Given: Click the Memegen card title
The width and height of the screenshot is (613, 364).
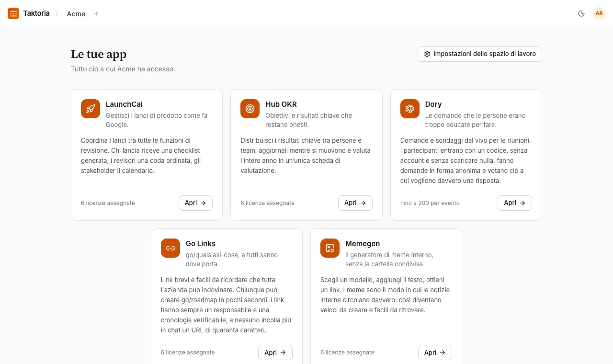Looking at the screenshot, I should click(363, 244).
